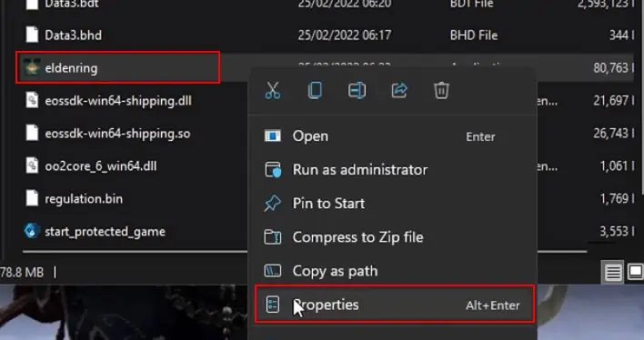Viewport: 644px width, 340px height.
Task: Click the start_protected_game file icon
Action: tap(32, 231)
